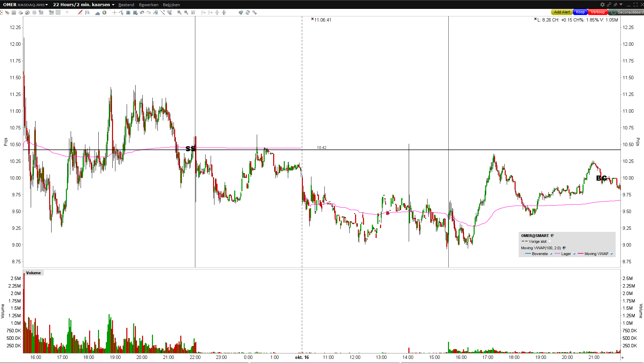This screenshot has height=363, width=644.
Task: Click the green dollar sign icon
Action: pyautogui.click(x=104, y=12)
